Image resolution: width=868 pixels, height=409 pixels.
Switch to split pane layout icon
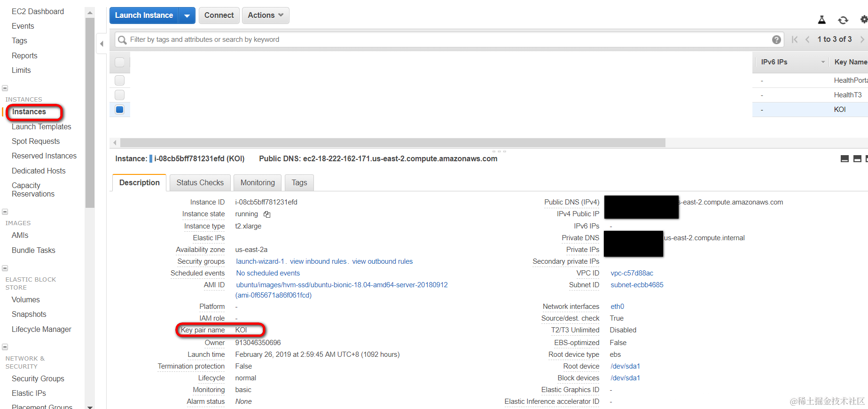(x=857, y=159)
